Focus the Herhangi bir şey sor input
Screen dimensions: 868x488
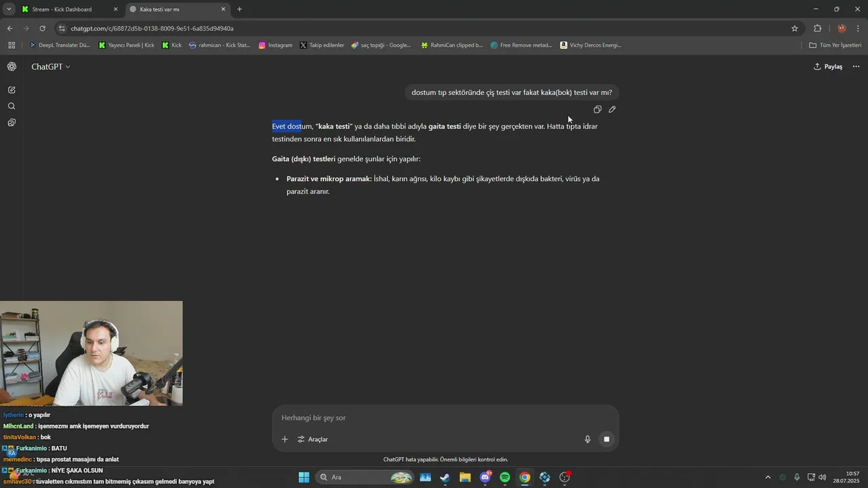(446, 418)
